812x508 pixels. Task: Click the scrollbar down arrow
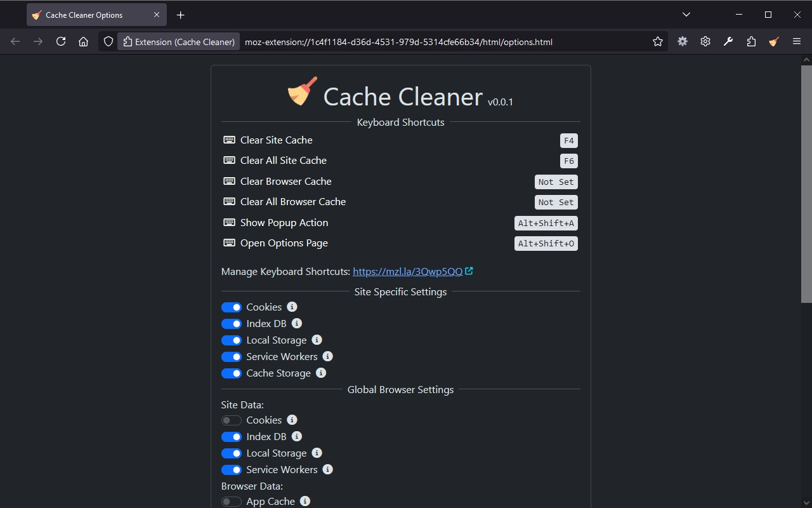tap(806, 503)
